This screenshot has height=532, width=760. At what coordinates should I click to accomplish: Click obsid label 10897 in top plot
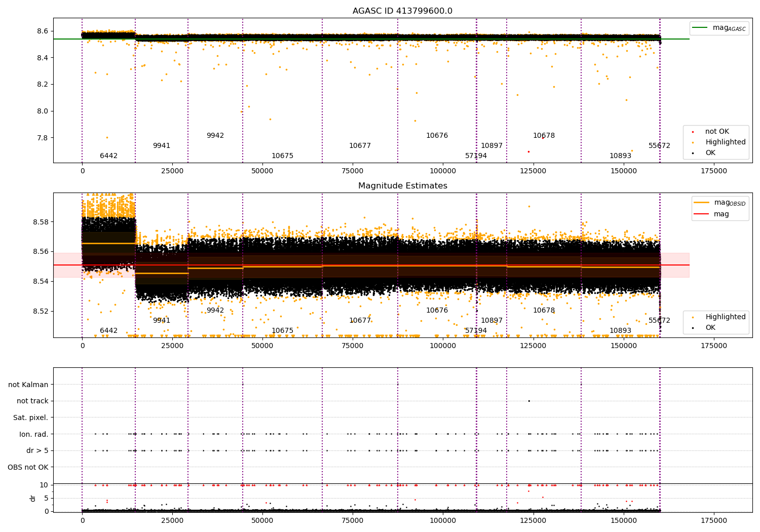tap(491, 146)
